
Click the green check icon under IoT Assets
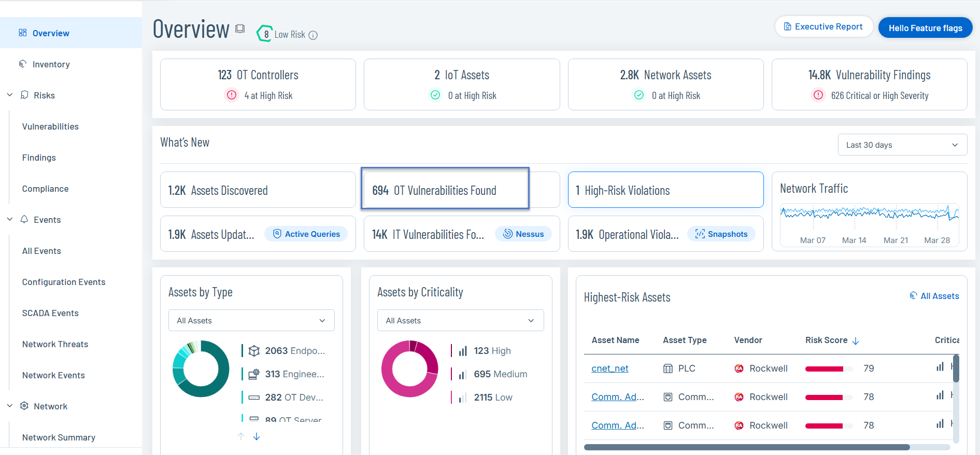click(435, 95)
